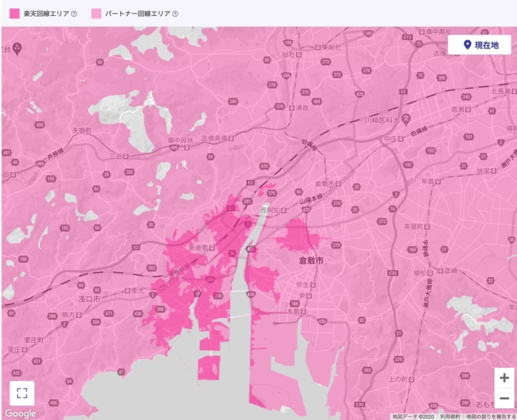
Task: Click 備中高松 station icon
Action: tap(422, 32)
